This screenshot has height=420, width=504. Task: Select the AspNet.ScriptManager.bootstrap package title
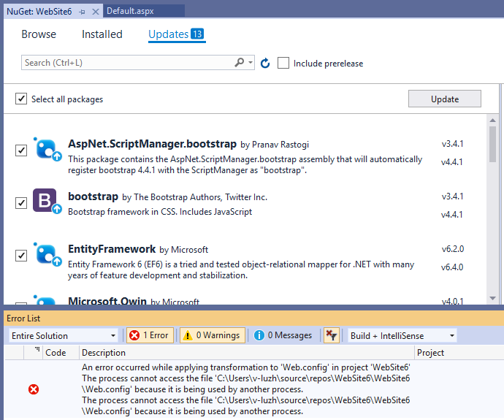(x=152, y=144)
